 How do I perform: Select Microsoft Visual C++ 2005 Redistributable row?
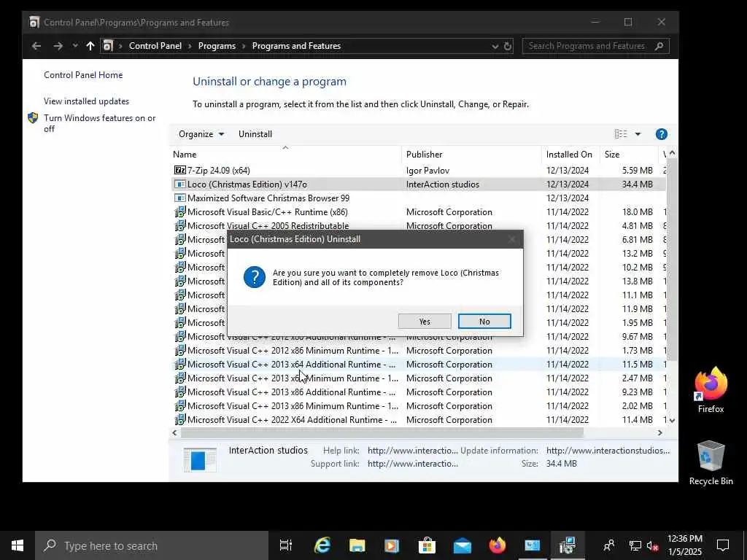pos(418,225)
